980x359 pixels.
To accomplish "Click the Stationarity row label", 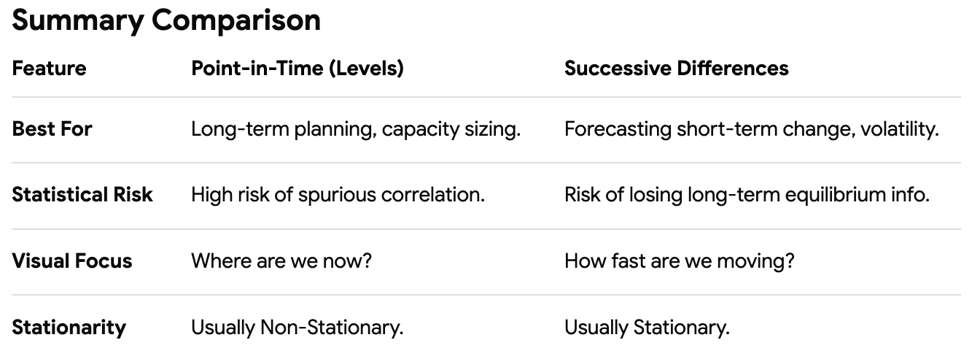I will (x=69, y=328).
